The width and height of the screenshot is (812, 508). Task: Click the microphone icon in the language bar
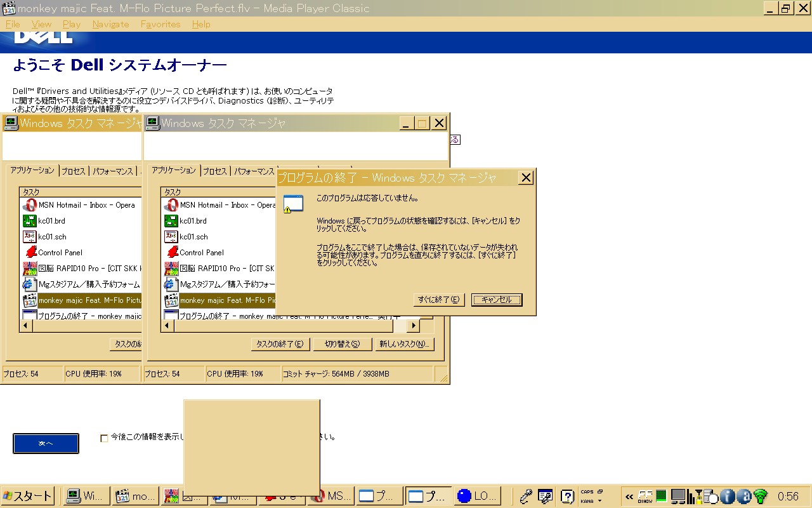pos(526,496)
